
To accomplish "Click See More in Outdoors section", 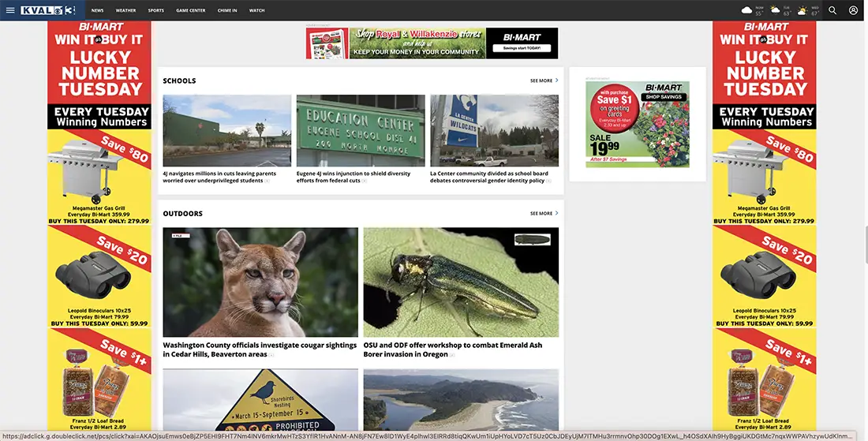I will point(544,214).
